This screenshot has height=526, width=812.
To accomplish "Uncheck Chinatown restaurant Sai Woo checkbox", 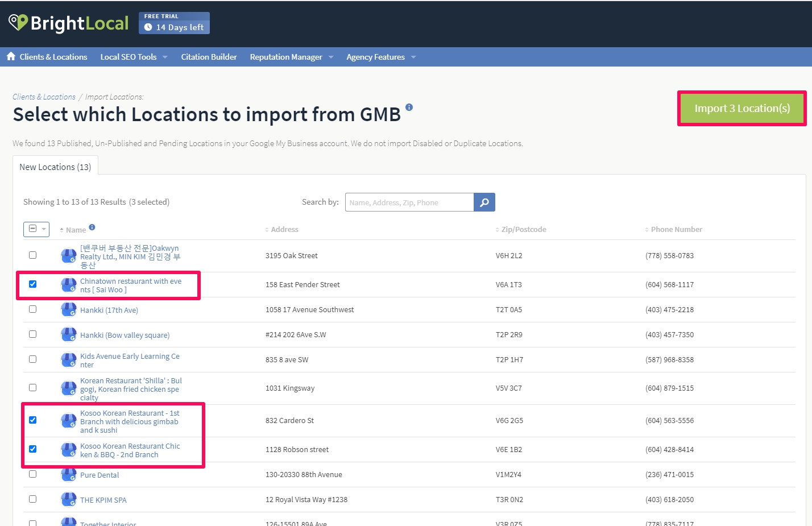I will point(33,284).
